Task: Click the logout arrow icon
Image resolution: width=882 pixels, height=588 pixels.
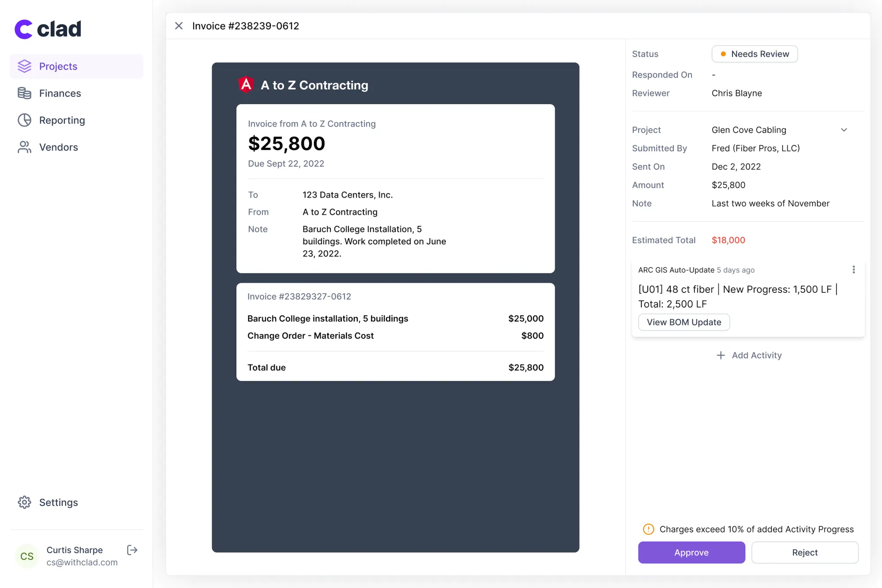Action: [x=132, y=550]
